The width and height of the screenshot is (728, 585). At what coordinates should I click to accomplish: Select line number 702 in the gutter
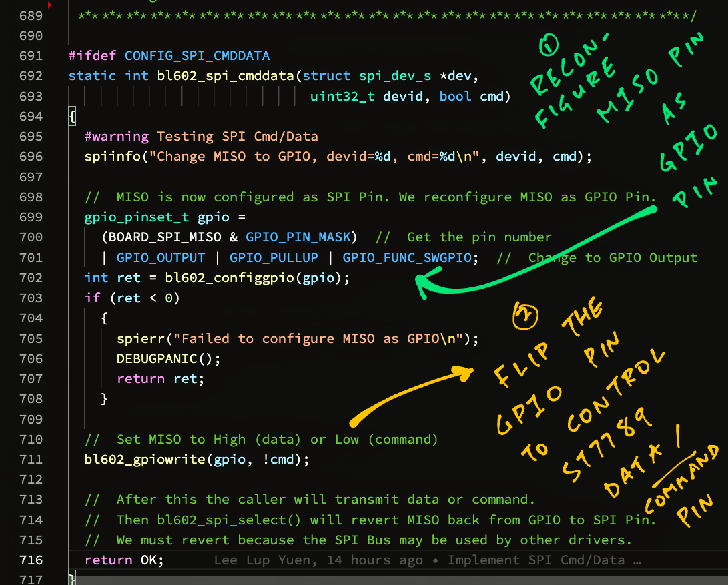coord(31,278)
